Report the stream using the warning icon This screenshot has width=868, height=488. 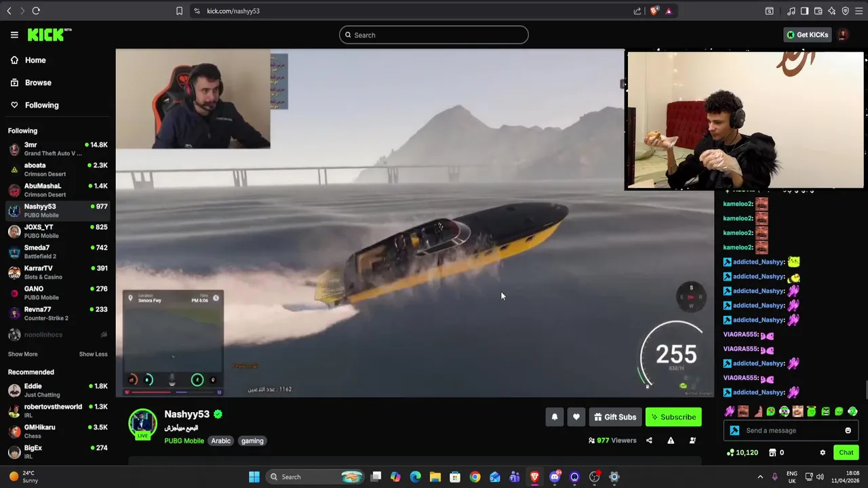[x=671, y=441]
